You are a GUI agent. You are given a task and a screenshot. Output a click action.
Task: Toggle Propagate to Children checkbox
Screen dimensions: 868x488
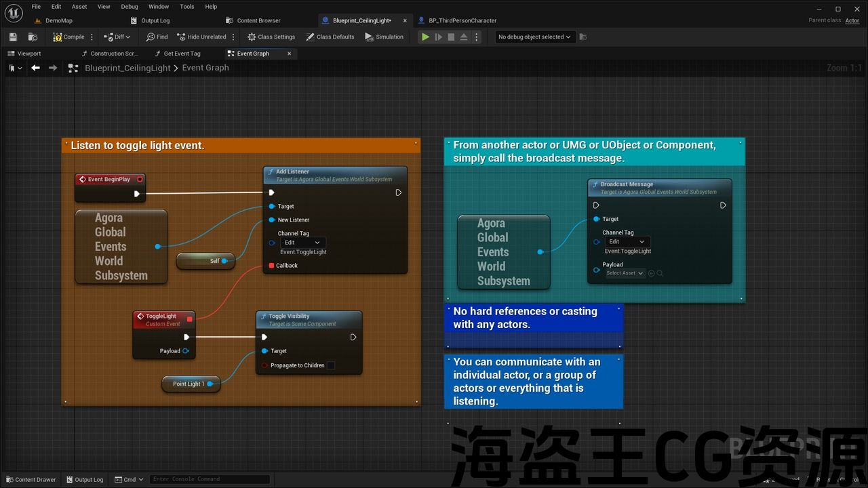pos(331,365)
